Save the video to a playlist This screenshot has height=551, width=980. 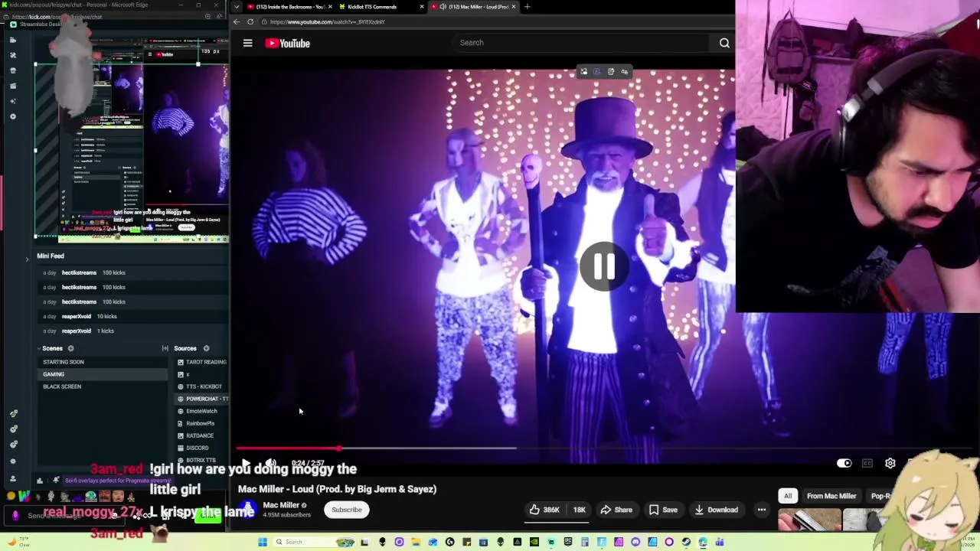pos(663,510)
